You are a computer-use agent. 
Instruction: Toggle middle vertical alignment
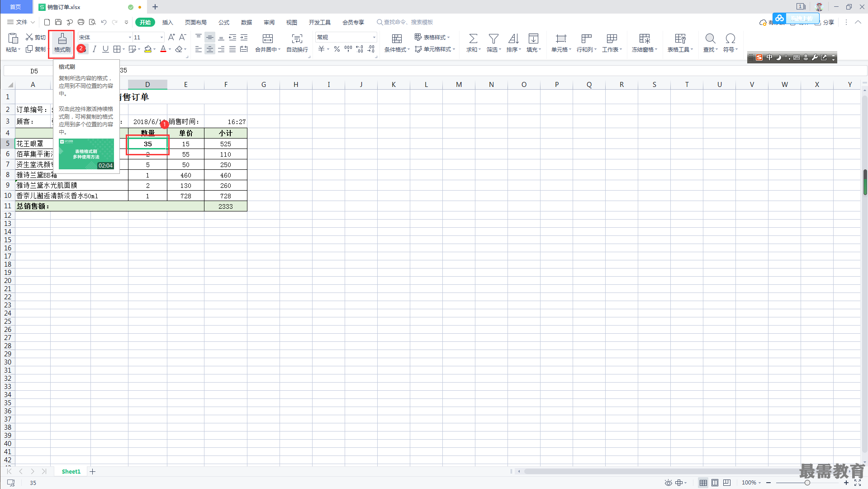pyautogui.click(x=210, y=37)
